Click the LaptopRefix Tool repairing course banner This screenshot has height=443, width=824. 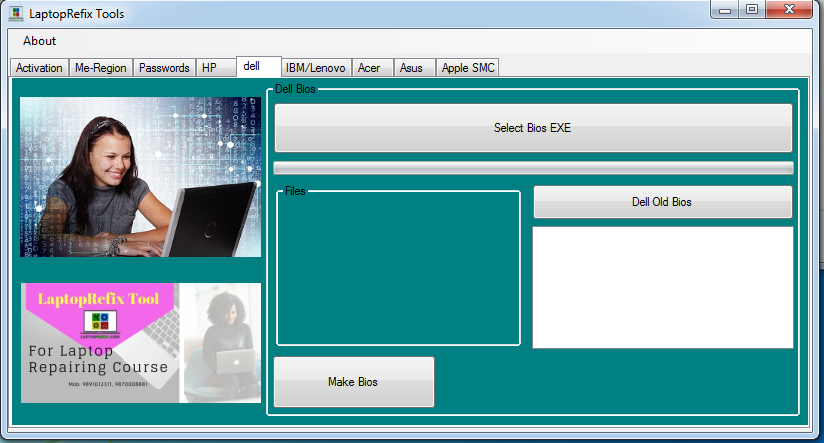(x=141, y=343)
